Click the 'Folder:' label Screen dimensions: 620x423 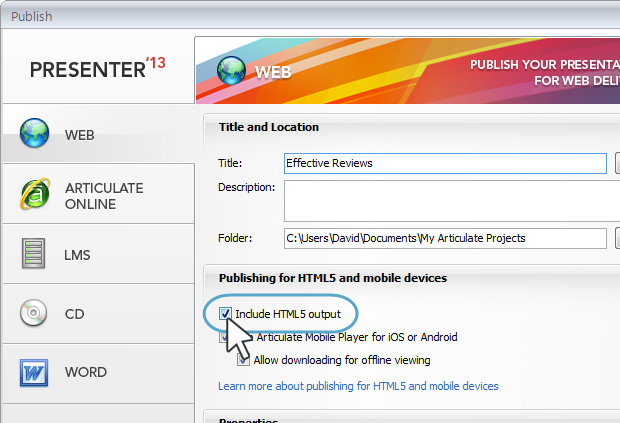pyautogui.click(x=235, y=238)
